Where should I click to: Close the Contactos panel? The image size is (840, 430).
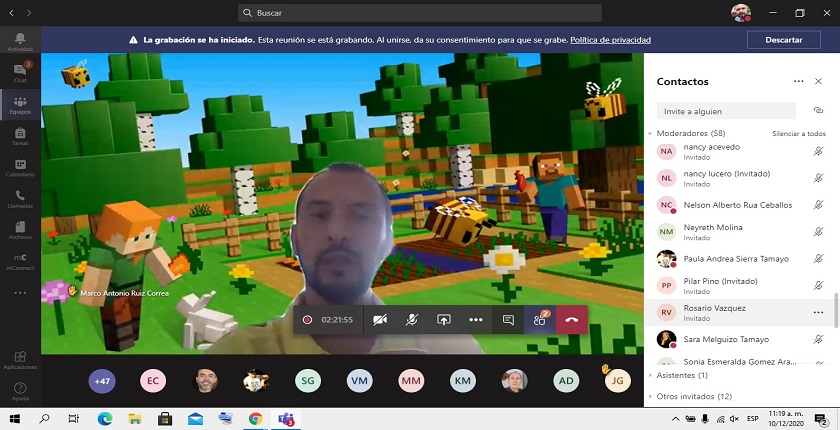pyautogui.click(x=818, y=81)
